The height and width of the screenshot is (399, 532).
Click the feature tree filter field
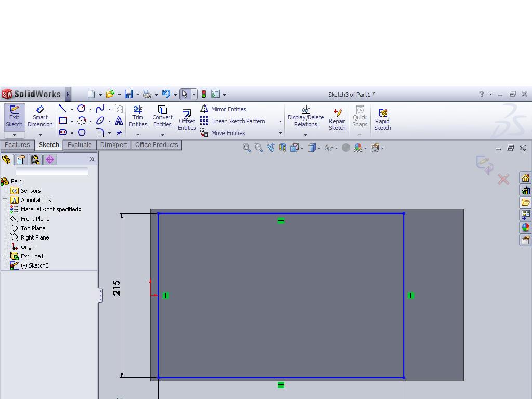pos(52,171)
